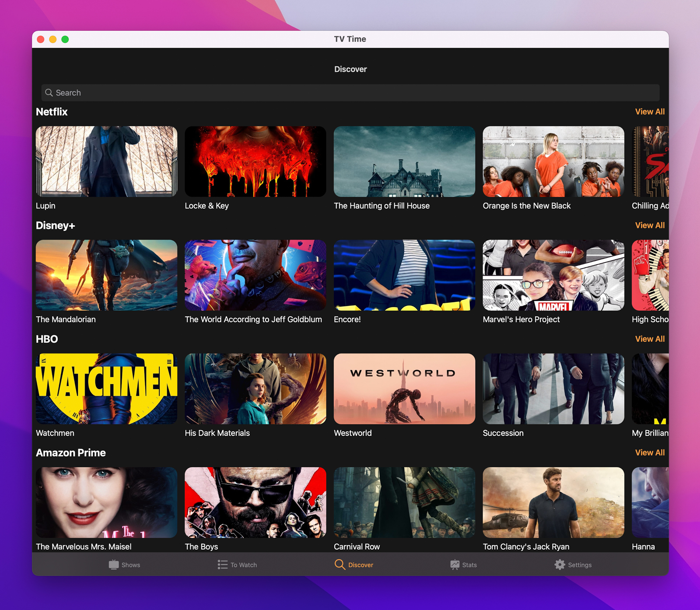The image size is (700, 610).
Task: Open the Carnival Row poster
Action: 405,502
